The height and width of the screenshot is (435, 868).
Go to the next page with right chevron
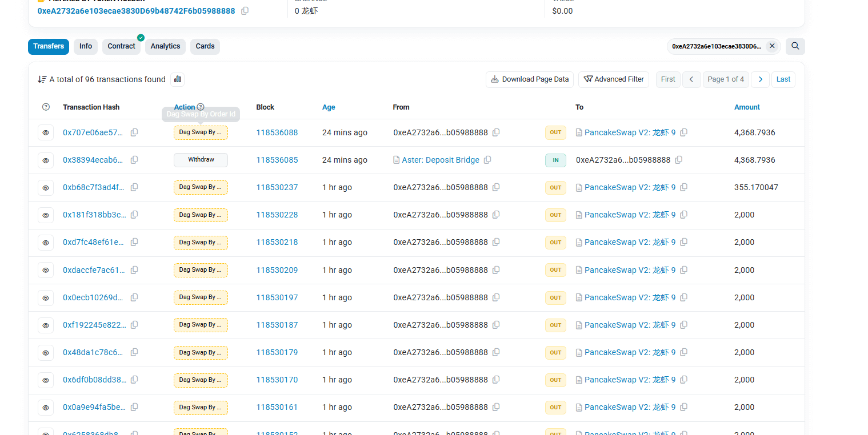(760, 79)
